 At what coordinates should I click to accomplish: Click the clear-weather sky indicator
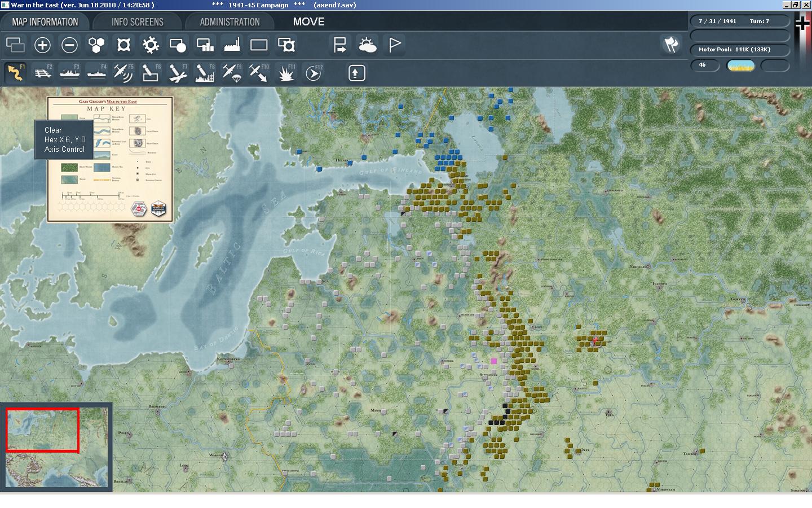[x=741, y=65]
